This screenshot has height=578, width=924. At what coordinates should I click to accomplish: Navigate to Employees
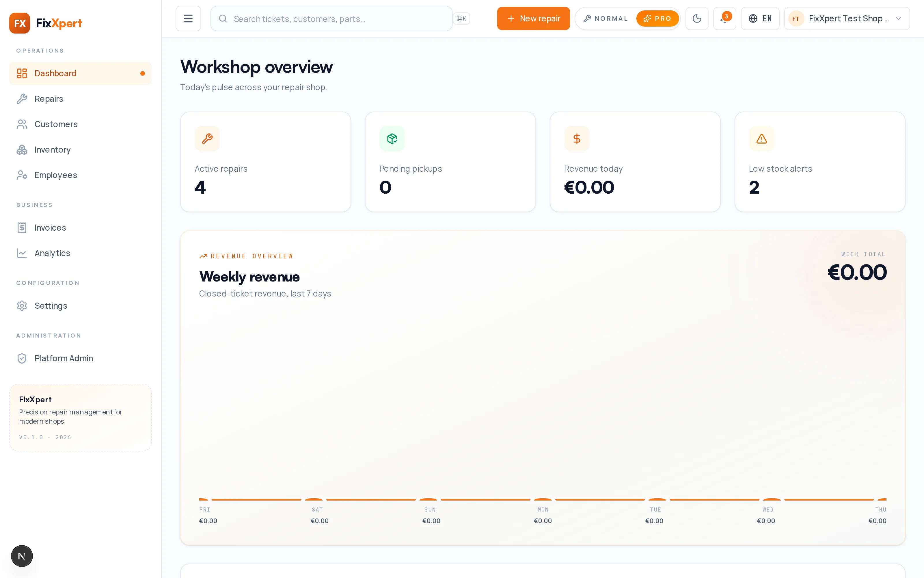tap(81, 175)
